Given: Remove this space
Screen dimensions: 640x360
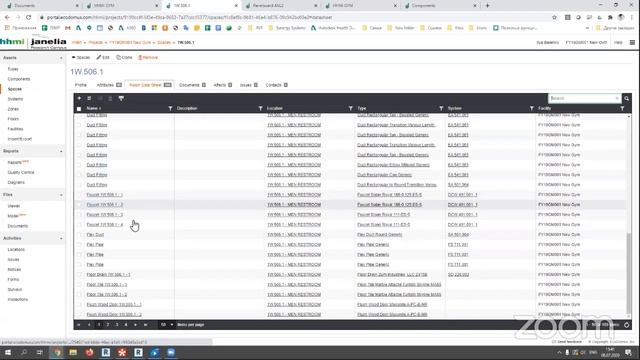Looking at the screenshot, I should (148, 58).
